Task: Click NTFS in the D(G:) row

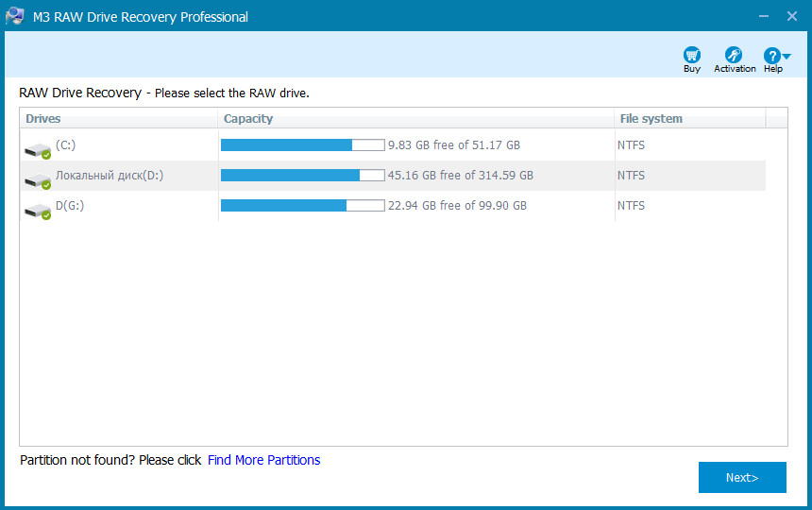Action: [631, 206]
